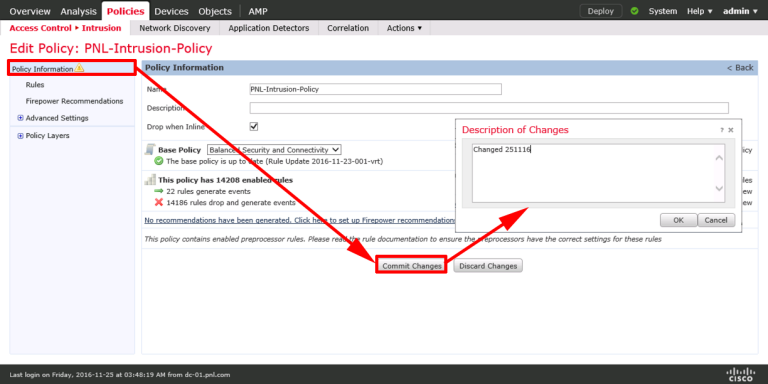Click the textarea scroll down arrow

click(x=719, y=188)
